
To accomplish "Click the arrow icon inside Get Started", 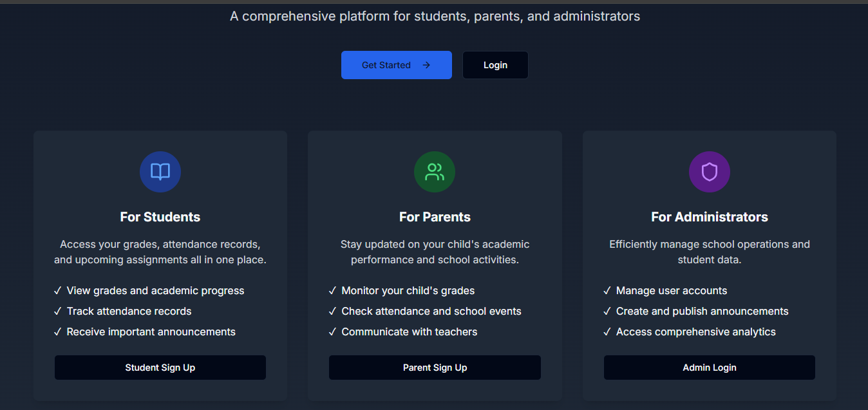I will (x=426, y=65).
